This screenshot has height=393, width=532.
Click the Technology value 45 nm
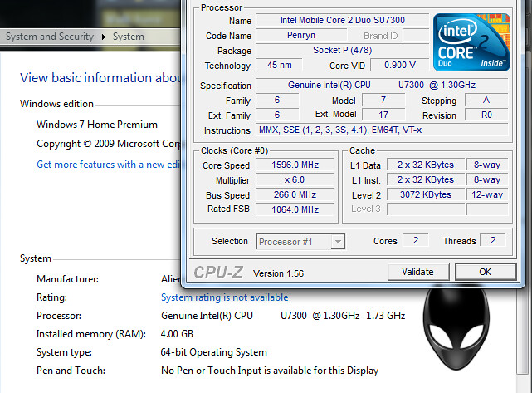(x=279, y=65)
